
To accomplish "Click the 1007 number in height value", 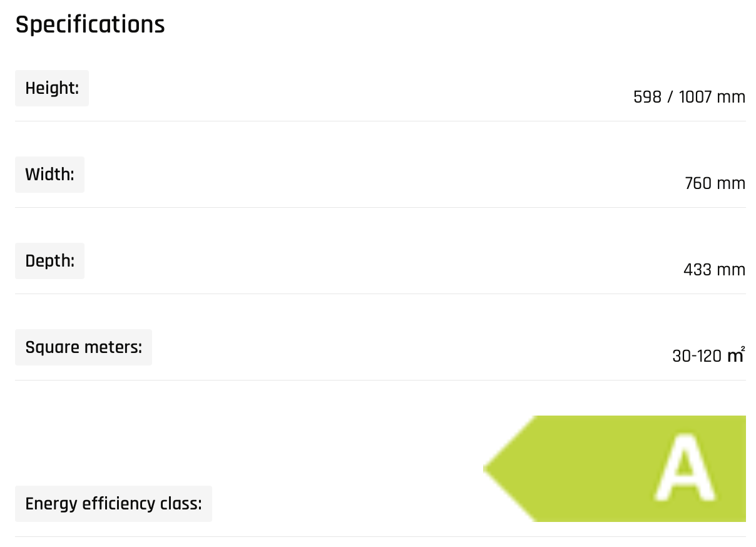I will point(695,97).
